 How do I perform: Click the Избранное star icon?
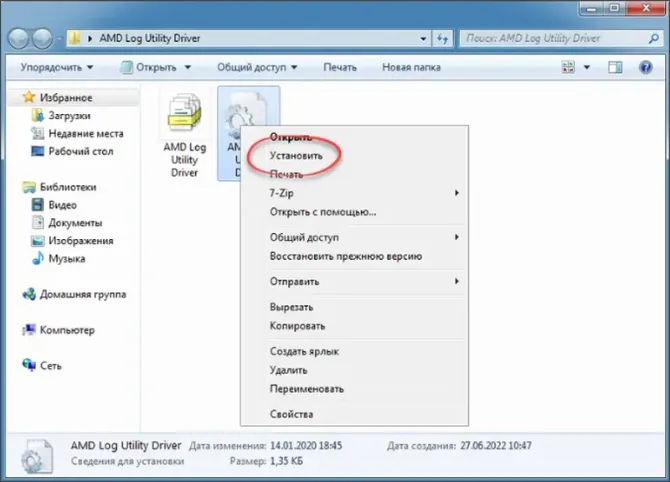tap(29, 97)
